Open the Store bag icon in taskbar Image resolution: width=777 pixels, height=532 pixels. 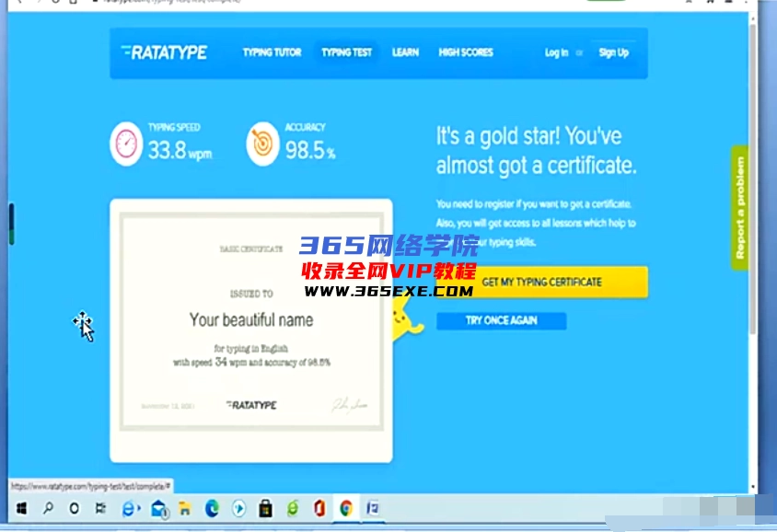click(x=265, y=508)
